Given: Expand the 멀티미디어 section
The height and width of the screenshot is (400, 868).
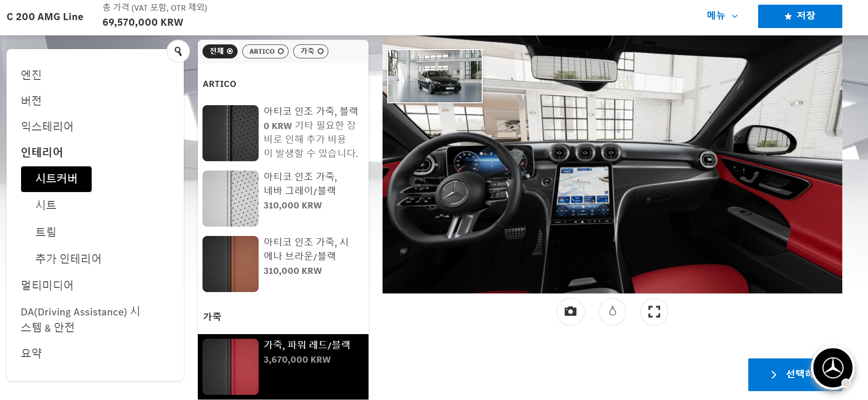Looking at the screenshot, I should click(x=47, y=286).
